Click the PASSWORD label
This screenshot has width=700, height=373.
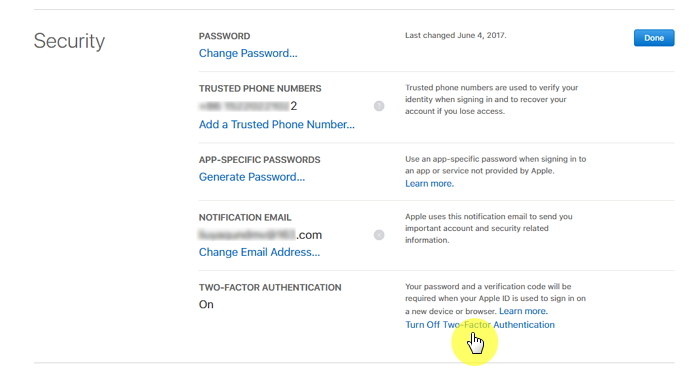pyautogui.click(x=225, y=36)
